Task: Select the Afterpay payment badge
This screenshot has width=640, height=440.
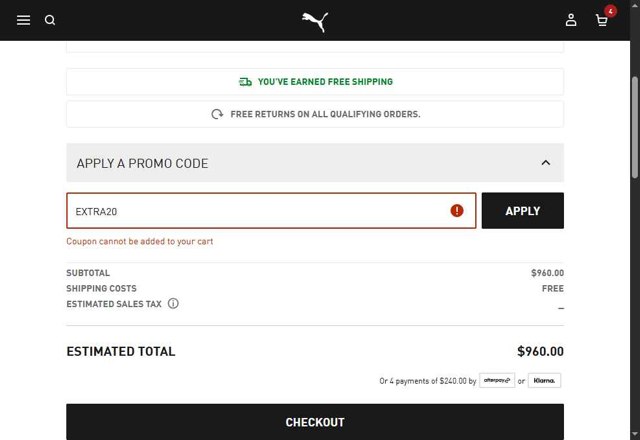Action: tap(497, 381)
